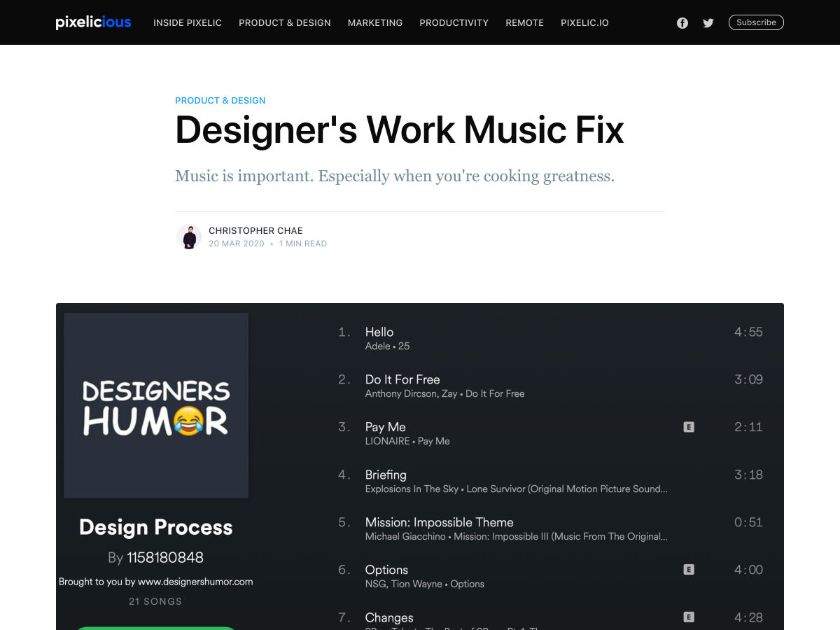840x630 pixels.
Task: Play the track Hello by Adele
Action: click(x=379, y=332)
